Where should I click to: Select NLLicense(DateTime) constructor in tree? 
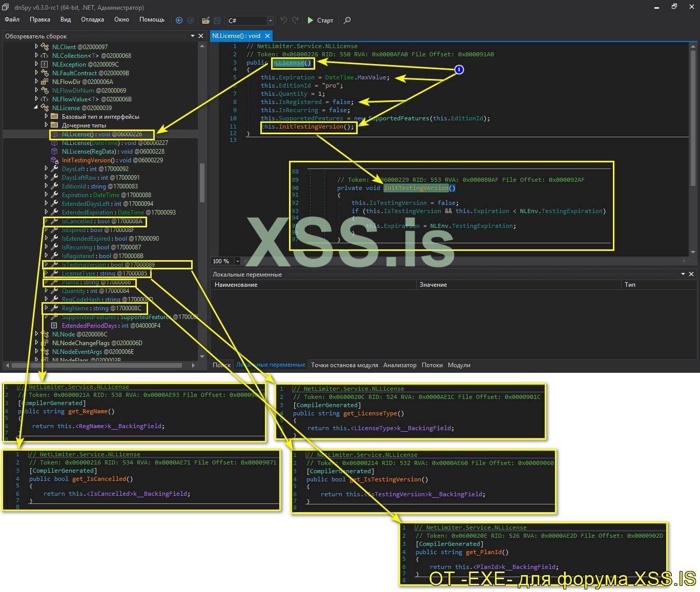coord(115,143)
